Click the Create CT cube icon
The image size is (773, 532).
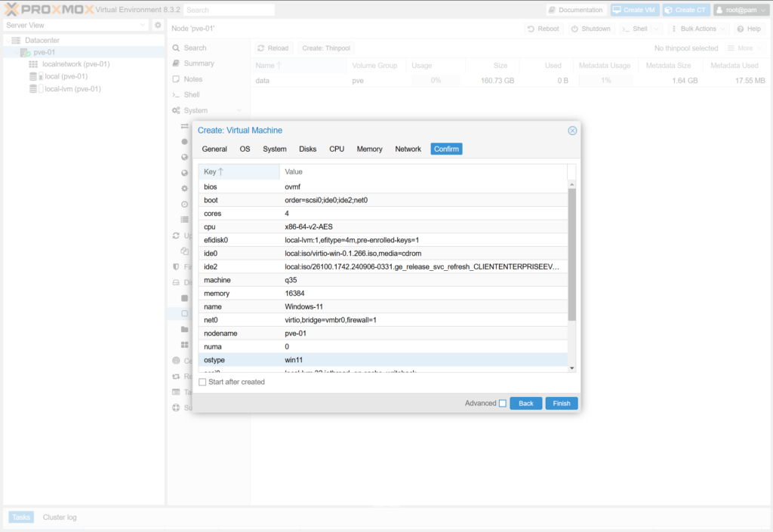[669, 10]
